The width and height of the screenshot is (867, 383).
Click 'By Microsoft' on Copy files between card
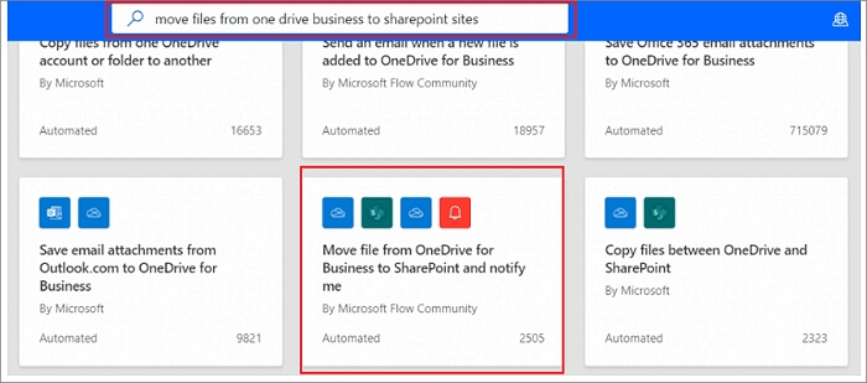(x=637, y=290)
